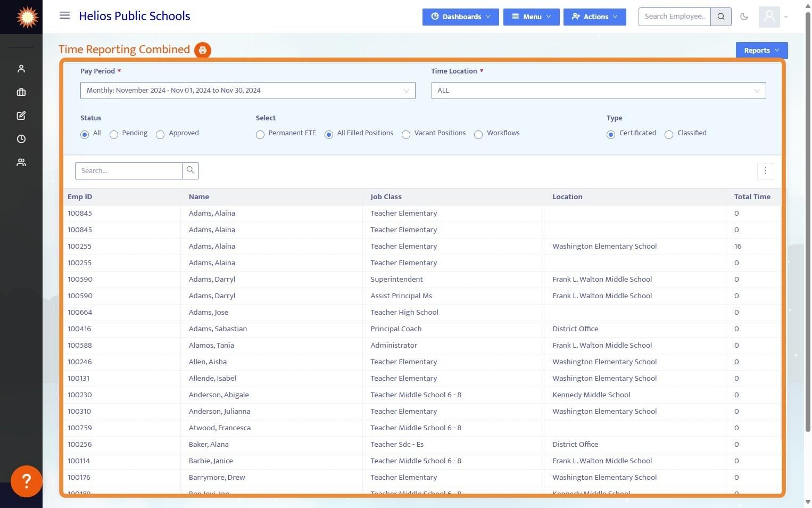Open the clock time sidebar icon
The height and width of the screenshot is (508, 812).
tap(21, 139)
